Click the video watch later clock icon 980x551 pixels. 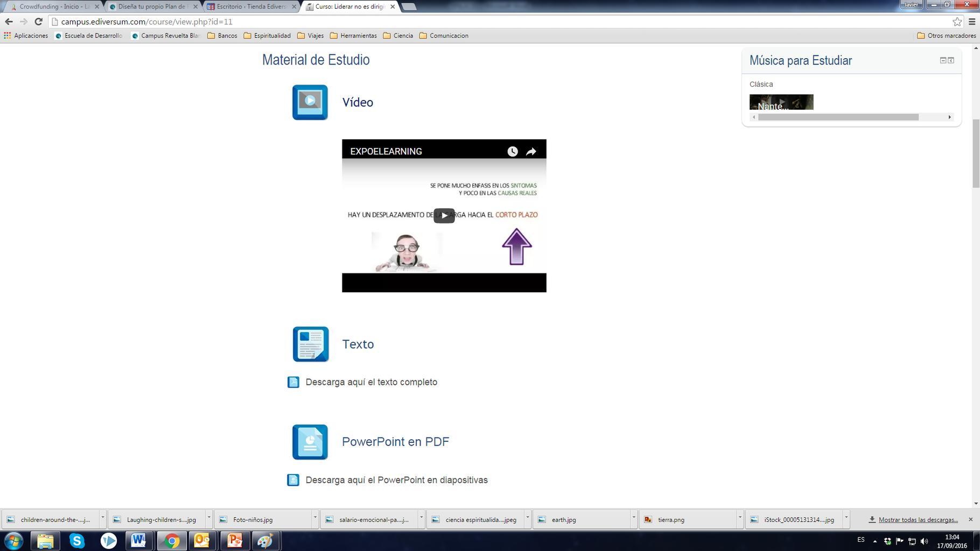point(512,152)
